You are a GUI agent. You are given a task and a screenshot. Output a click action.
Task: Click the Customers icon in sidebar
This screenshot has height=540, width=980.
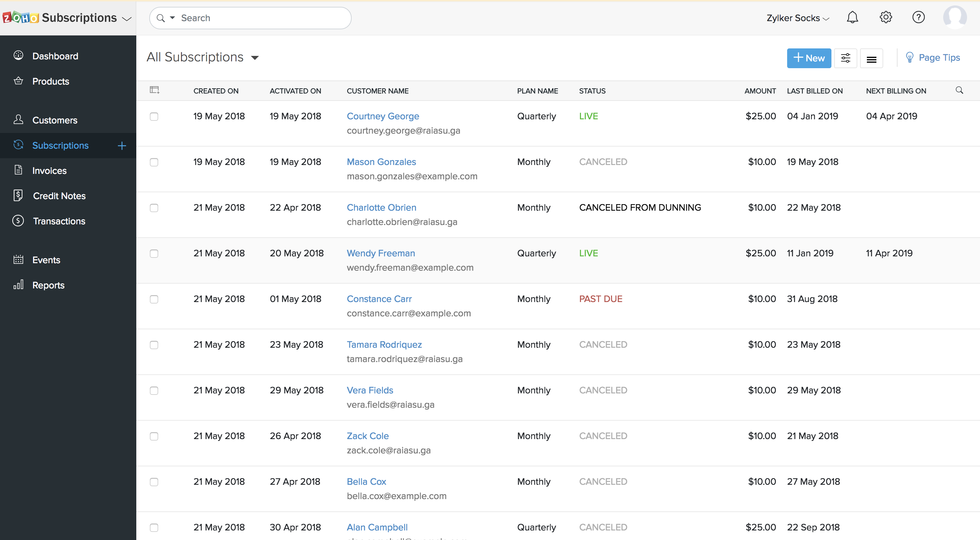pos(19,120)
